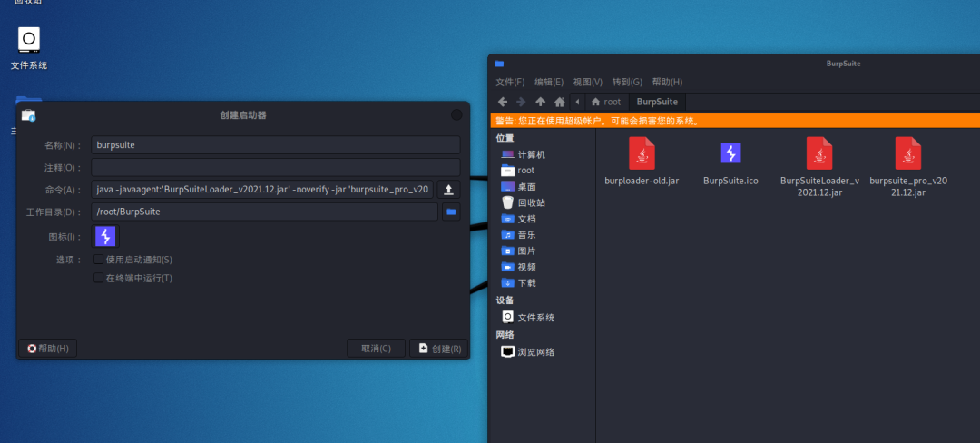This screenshot has height=443, width=980.
Task: Enable 使用启动通知 checkbox
Action: 98,260
